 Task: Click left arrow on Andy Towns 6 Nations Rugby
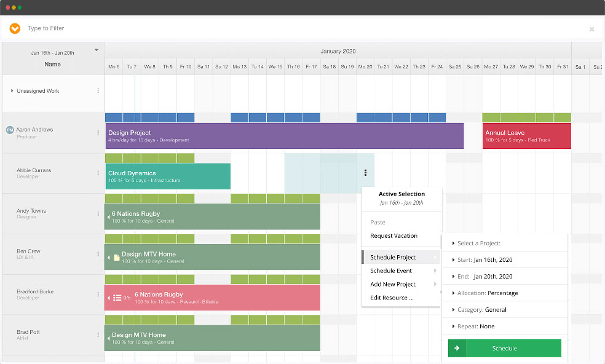click(108, 217)
